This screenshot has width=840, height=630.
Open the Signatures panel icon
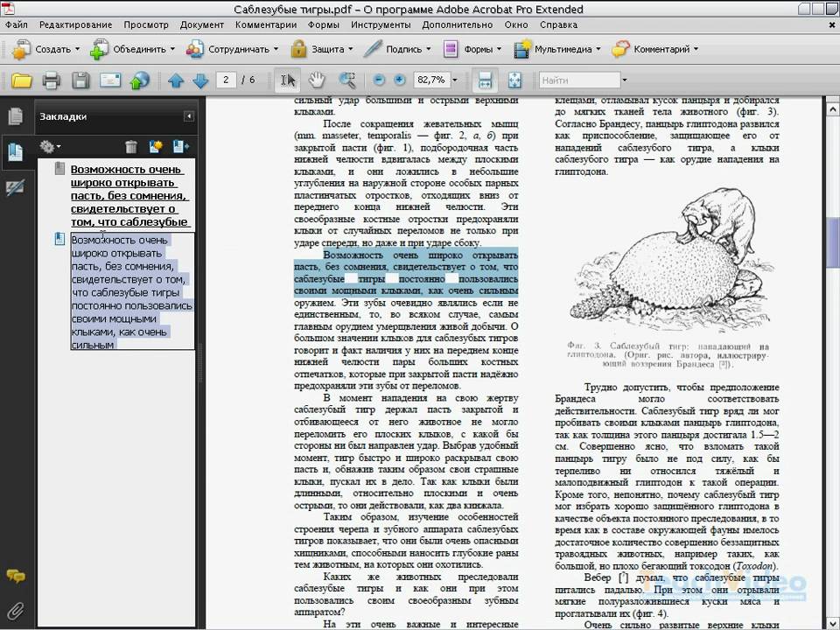pos(16,187)
